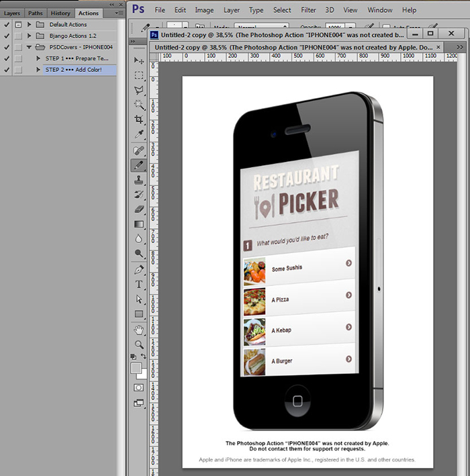Activate the Magic Wand tool
The image size is (470, 476).
click(139, 105)
